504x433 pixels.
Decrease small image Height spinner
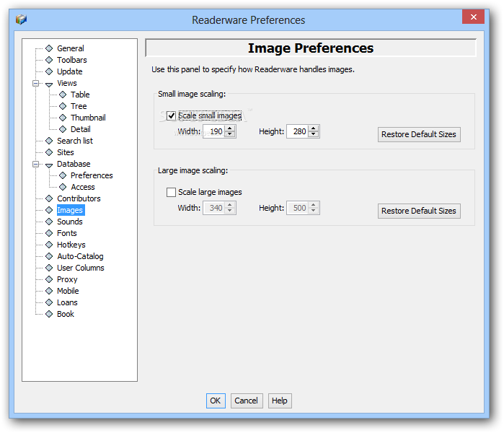click(314, 134)
